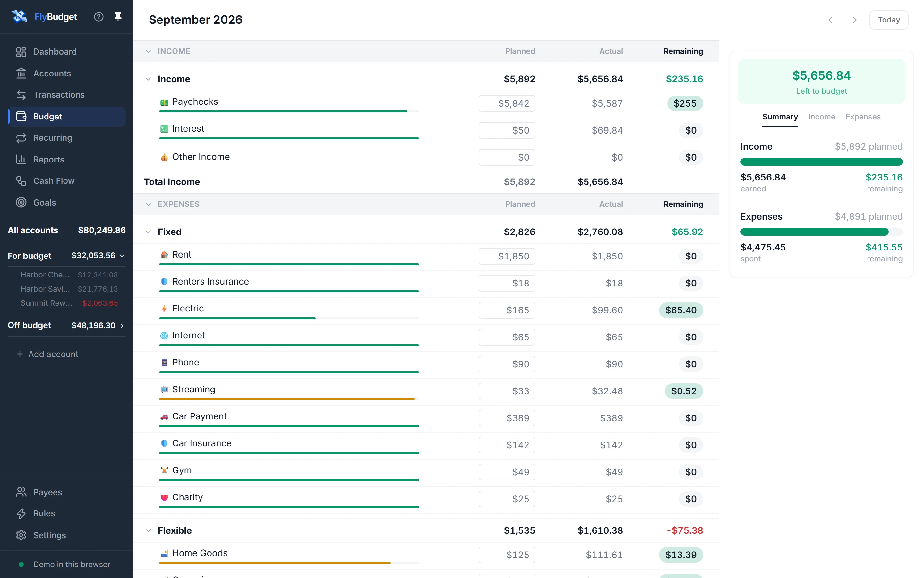Open the Accounts bank icon
The height and width of the screenshot is (578, 924).
pyautogui.click(x=21, y=73)
